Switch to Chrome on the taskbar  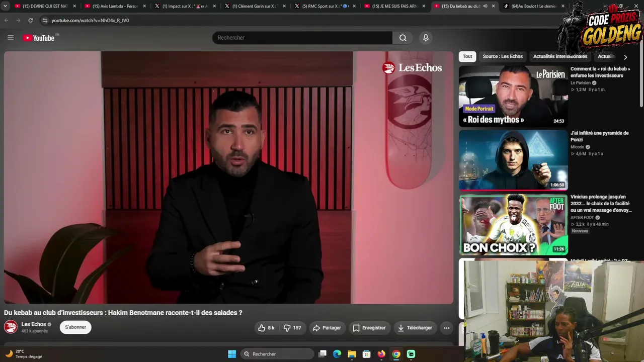396,354
